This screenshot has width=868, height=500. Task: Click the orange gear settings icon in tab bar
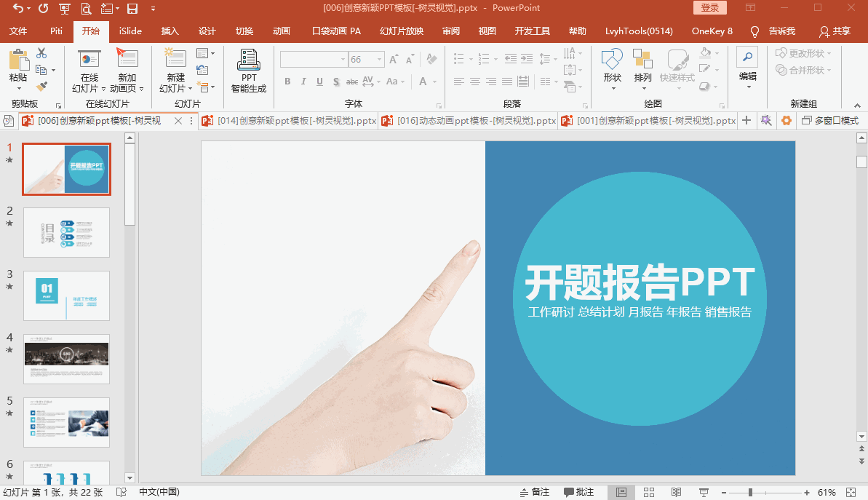pyautogui.click(x=786, y=121)
